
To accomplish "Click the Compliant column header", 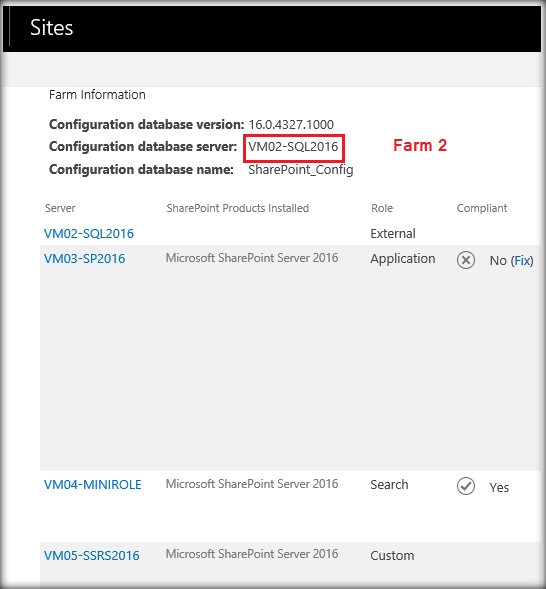I will click(x=482, y=208).
